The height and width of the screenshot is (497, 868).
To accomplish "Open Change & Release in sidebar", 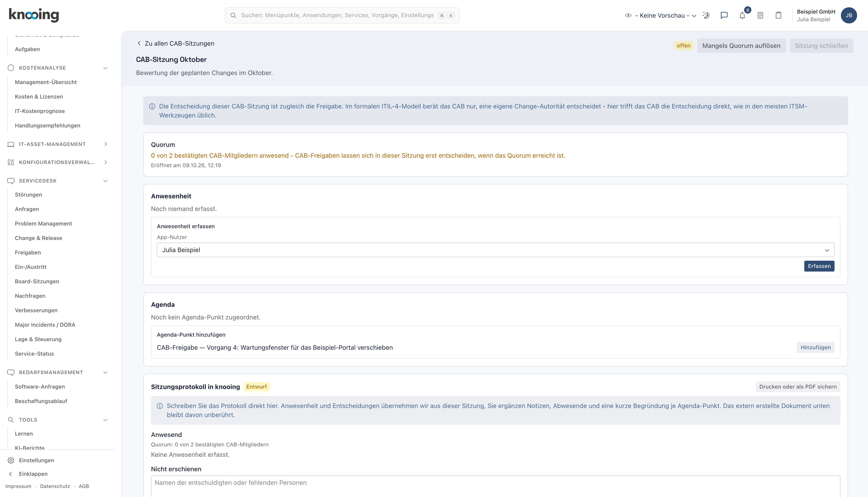I will (39, 238).
